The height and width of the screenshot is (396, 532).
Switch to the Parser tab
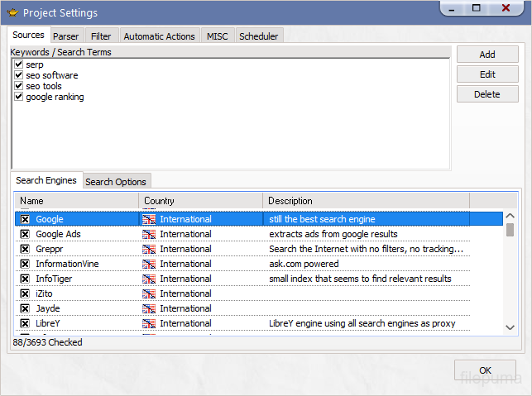[x=65, y=36]
